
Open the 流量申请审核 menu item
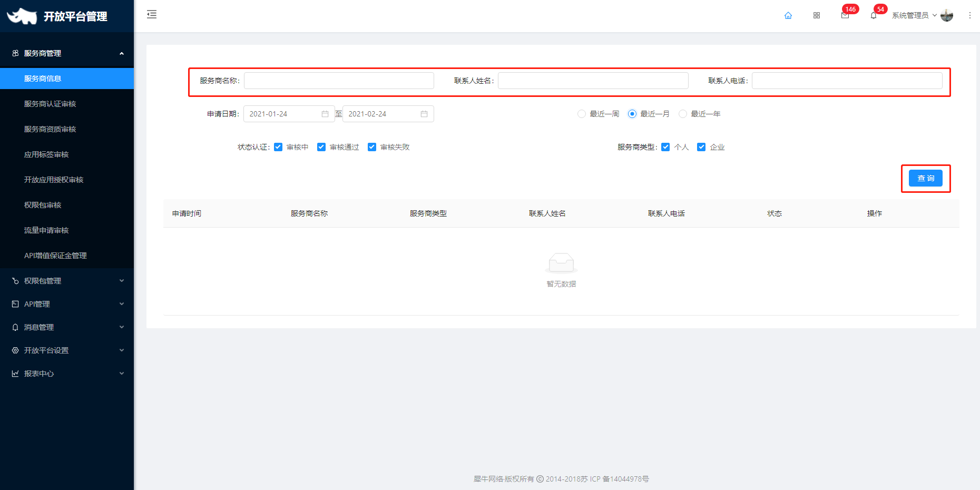(x=67, y=230)
